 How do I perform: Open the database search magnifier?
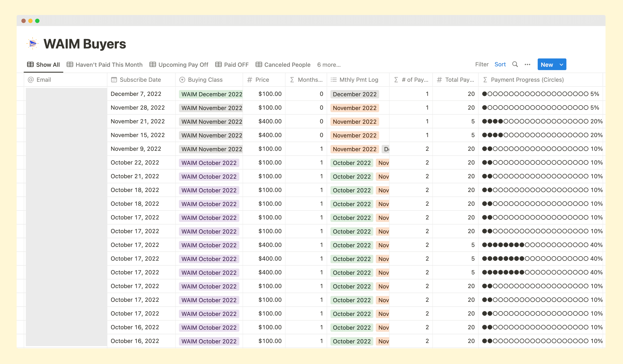[x=515, y=64]
